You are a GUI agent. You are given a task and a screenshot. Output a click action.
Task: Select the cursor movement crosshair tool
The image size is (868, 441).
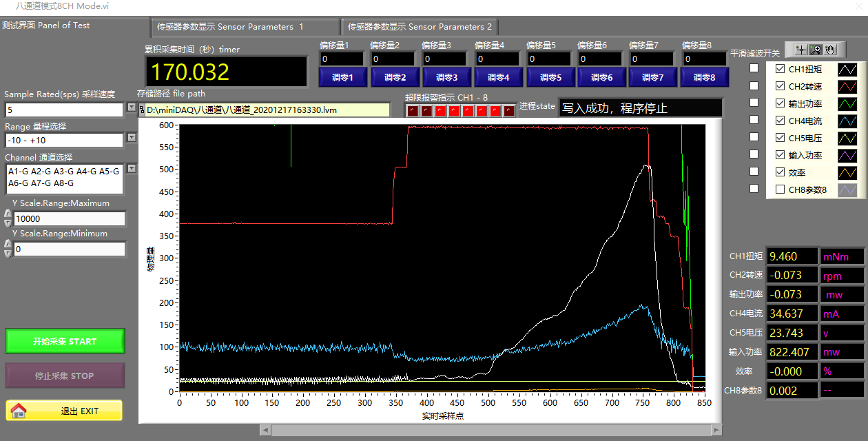point(800,50)
